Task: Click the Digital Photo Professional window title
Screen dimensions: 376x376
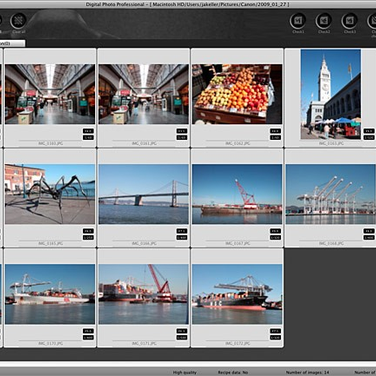Action: (x=188, y=4)
